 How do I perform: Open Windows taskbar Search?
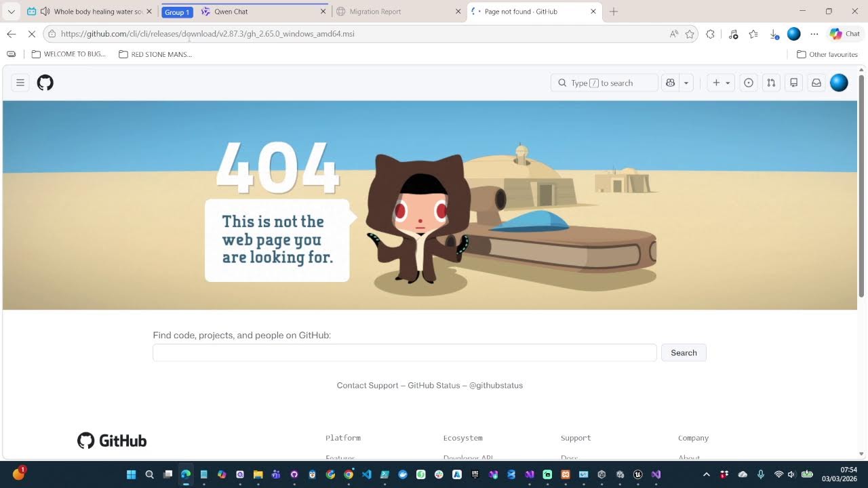pos(150,474)
